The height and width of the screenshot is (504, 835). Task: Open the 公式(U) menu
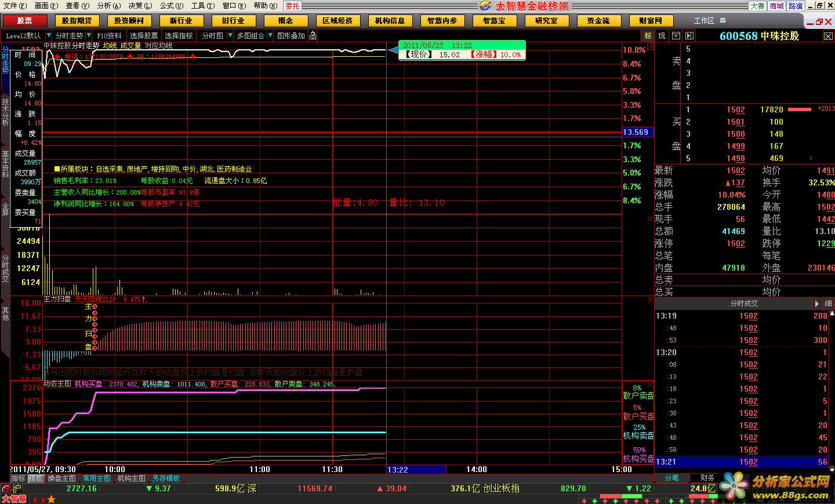tap(172, 6)
